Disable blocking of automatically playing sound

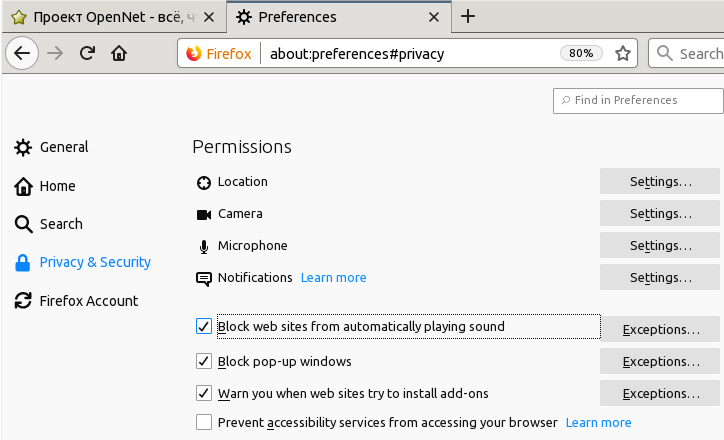pos(204,327)
